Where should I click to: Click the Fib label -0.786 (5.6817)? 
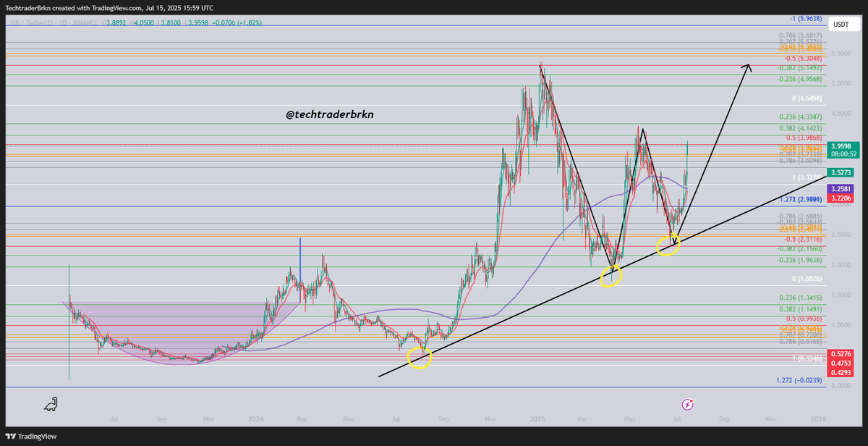point(801,35)
